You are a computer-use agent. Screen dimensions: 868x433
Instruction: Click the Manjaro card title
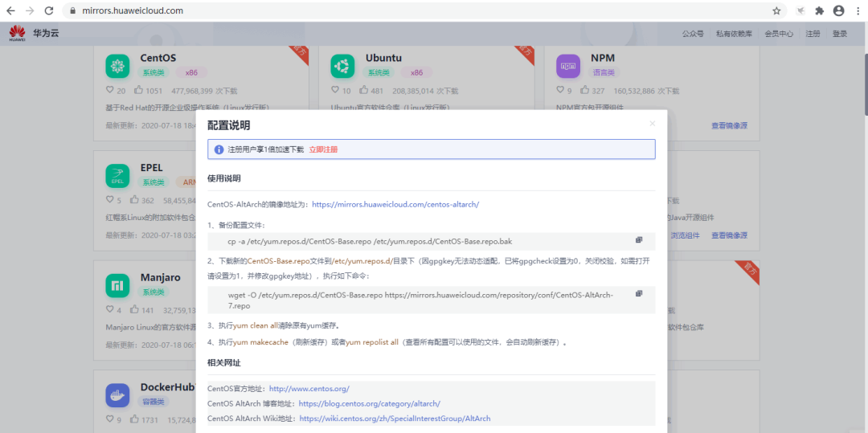pos(162,277)
